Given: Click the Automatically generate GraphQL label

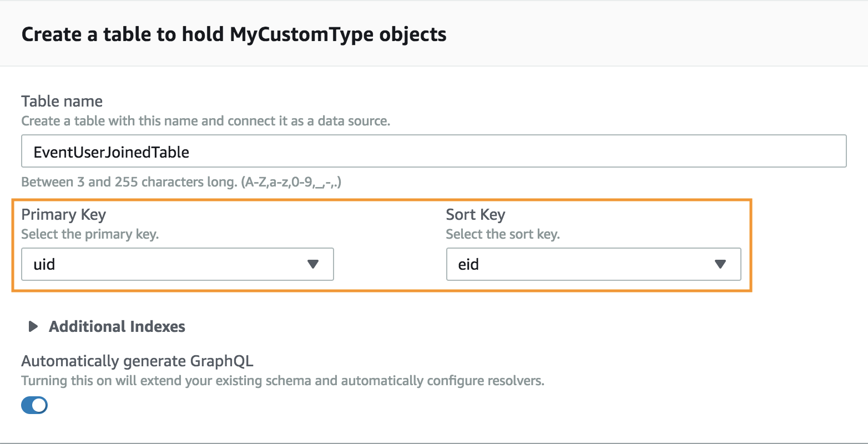Looking at the screenshot, I should tap(137, 361).
